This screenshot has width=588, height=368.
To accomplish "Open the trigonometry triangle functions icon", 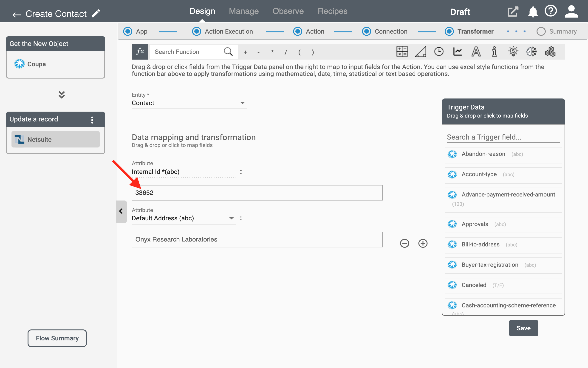I will pyautogui.click(x=421, y=52).
